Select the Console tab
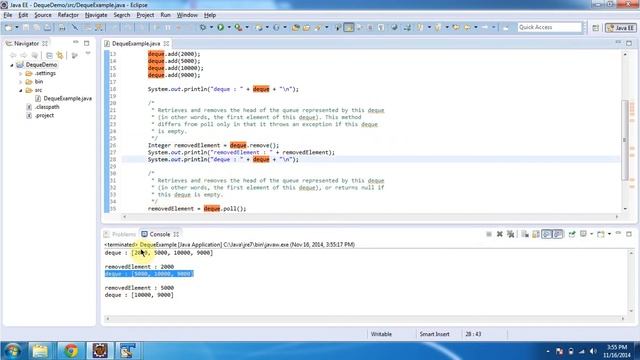The image size is (640, 360). 160,234
